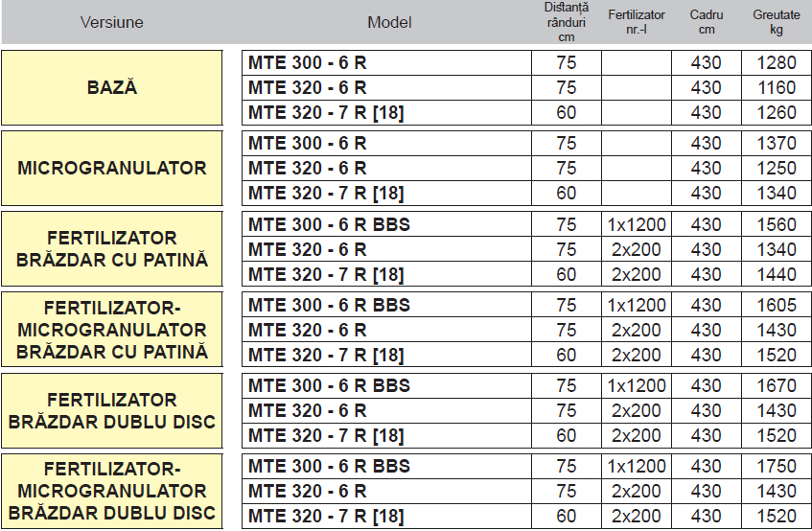Screen dimensions: 812x531
Task: Click the Greutate kg column header
Action: pos(776,22)
